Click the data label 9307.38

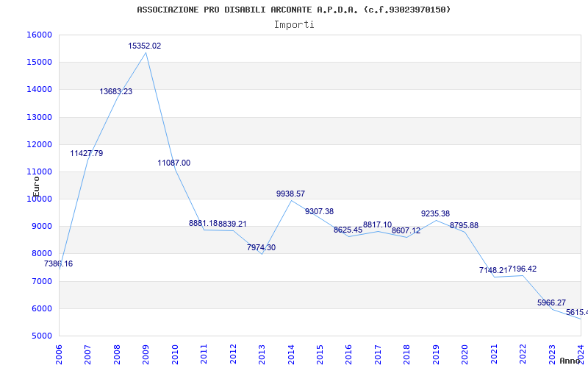(320, 212)
